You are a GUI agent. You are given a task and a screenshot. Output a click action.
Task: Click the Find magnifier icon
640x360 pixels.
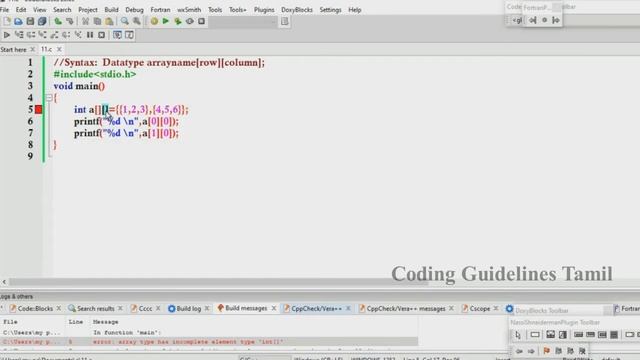click(x=125, y=21)
